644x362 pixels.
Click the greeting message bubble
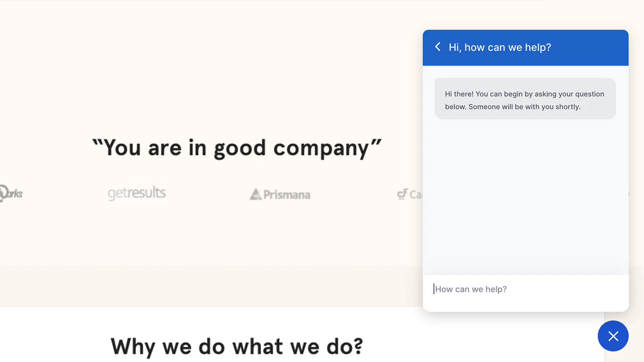click(x=525, y=99)
